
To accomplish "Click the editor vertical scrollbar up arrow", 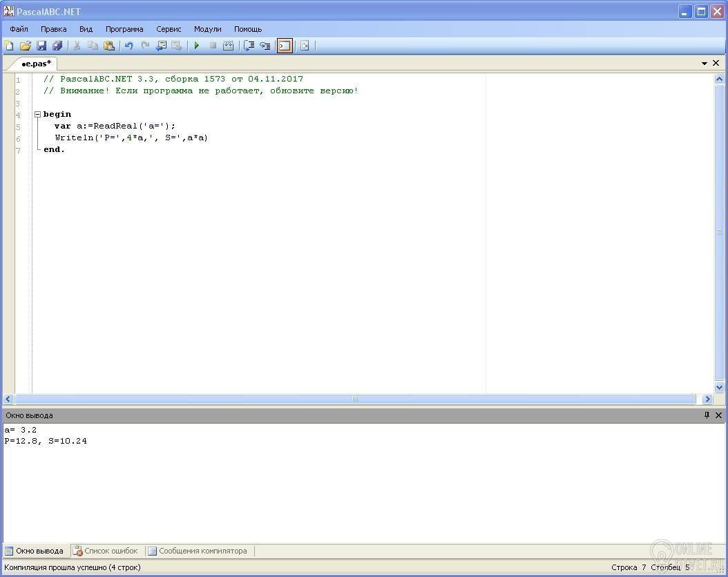I will pos(719,79).
